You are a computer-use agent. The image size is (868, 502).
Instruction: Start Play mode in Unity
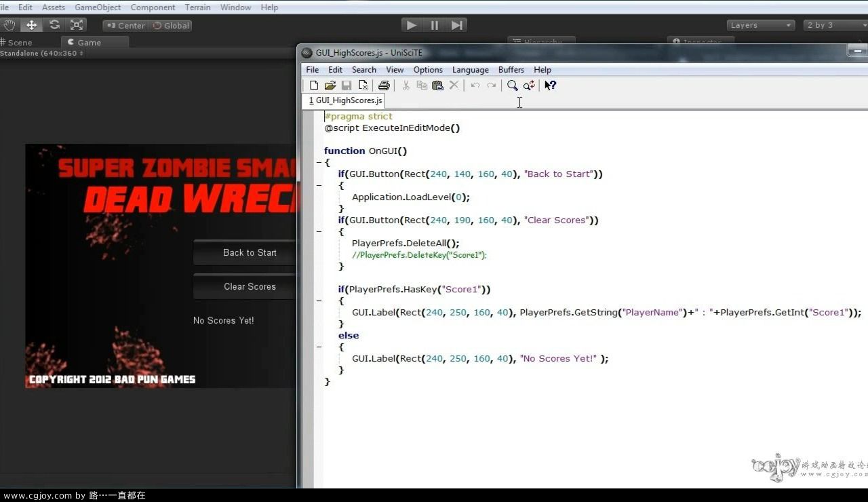(411, 25)
